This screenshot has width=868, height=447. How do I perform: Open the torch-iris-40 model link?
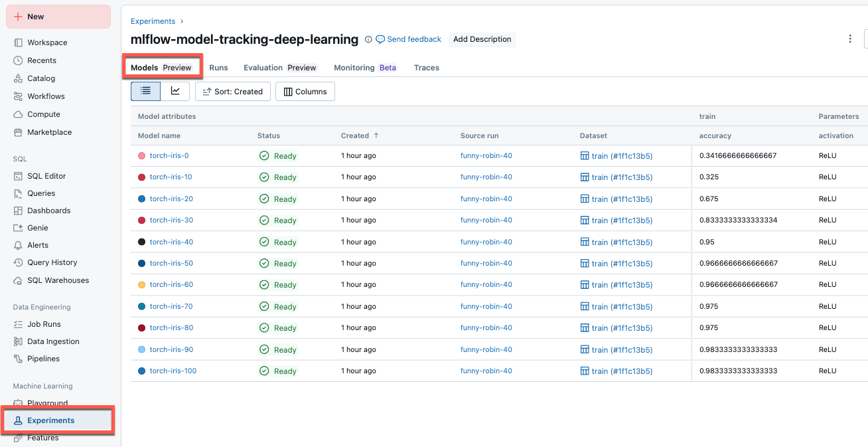[x=171, y=242]
